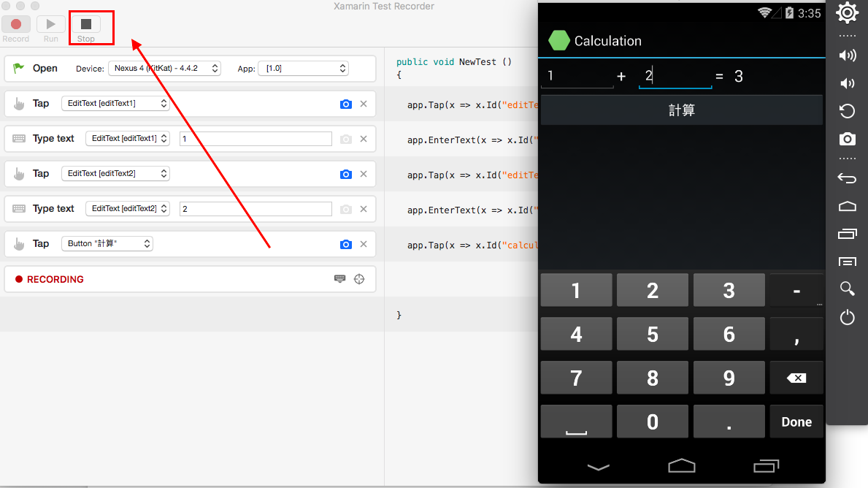Take screenshot on the editText1 Tap step

(346, 104)
